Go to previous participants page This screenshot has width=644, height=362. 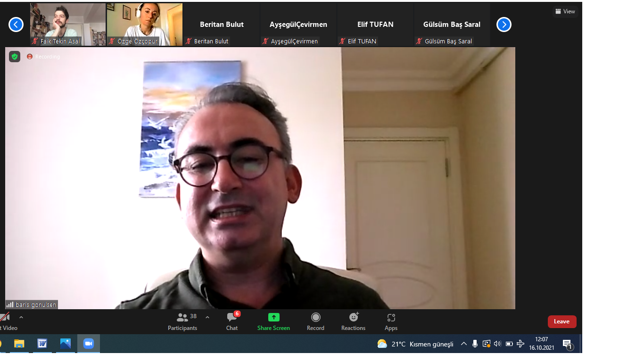[x=16, y=25]
